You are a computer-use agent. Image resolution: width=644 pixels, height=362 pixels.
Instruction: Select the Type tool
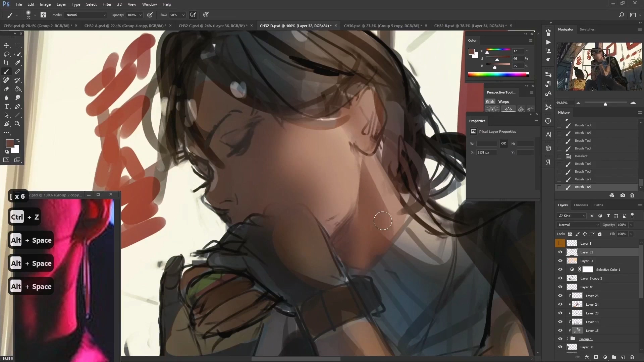(6, 106)
